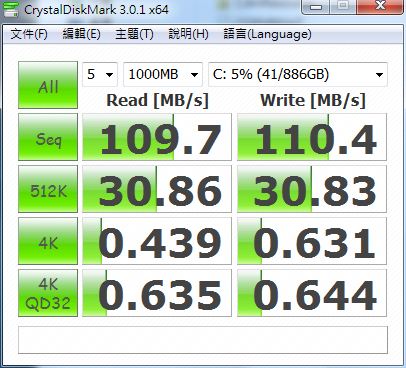Viewport: 406px width, 368px height.
Task: Click the 4K write result 0.631
Action: click(312, 241)
